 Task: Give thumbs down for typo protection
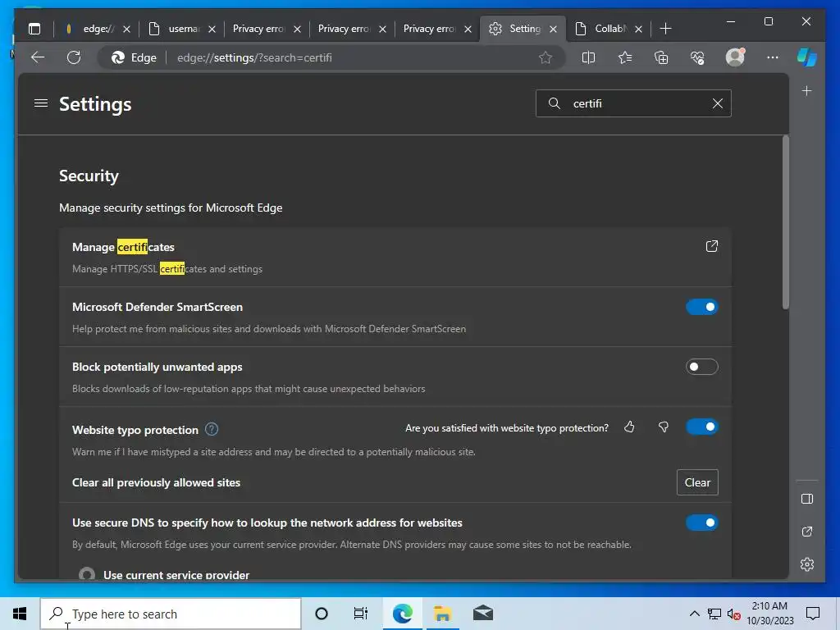(663, 427)
